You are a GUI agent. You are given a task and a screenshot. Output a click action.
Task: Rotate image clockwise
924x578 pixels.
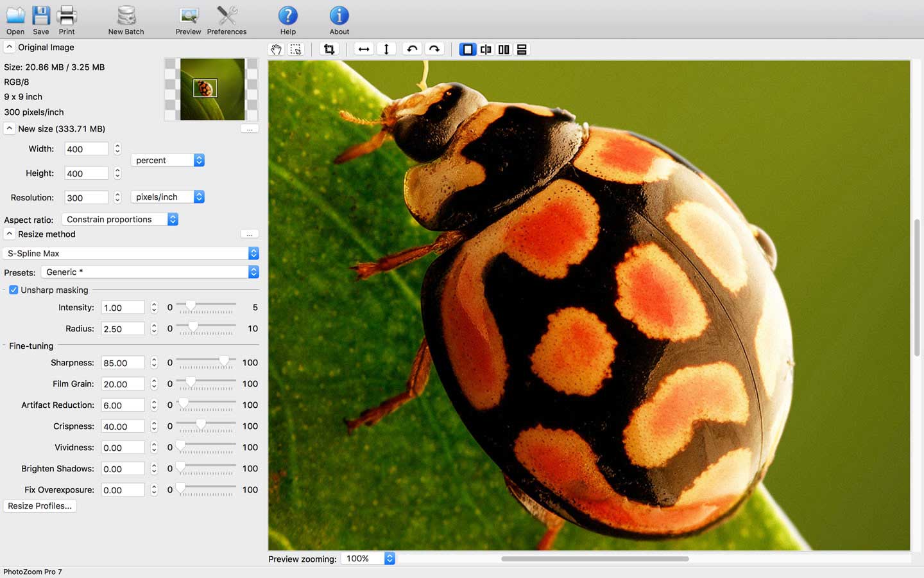pyautogui.click(x=434, y=49)
